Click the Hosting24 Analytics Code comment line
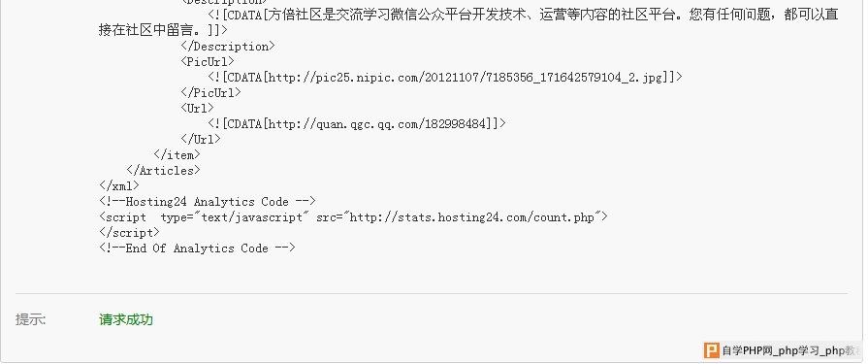868x364 pixels. [208, 202]
